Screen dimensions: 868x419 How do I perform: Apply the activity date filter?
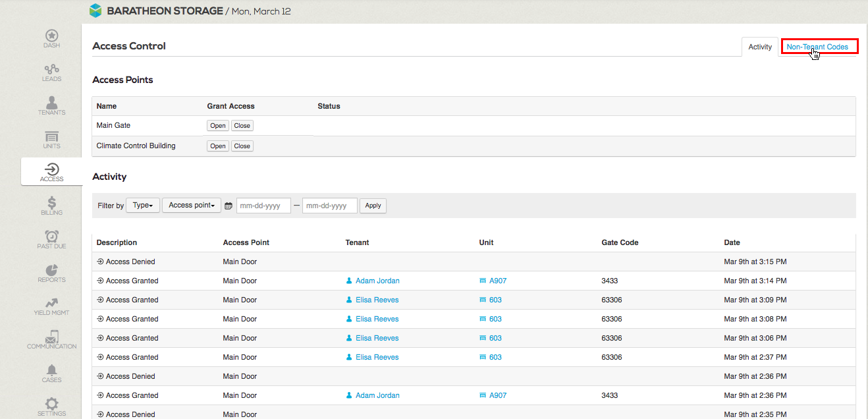tap(373, 206)
